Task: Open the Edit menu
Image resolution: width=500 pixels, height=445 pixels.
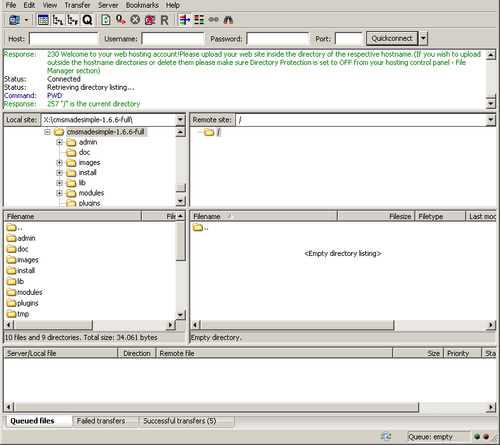Action: click(29, 5)
